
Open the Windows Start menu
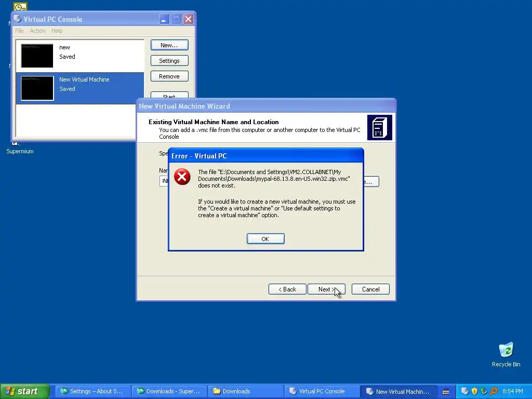[x=24, y=391]
